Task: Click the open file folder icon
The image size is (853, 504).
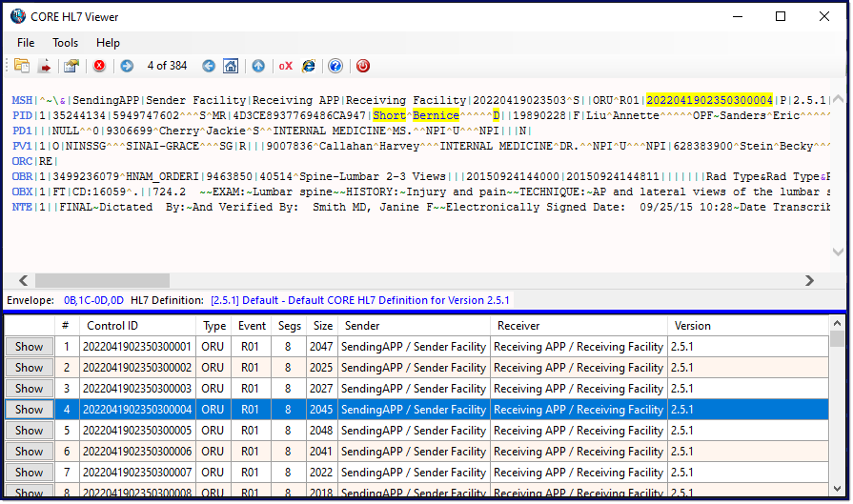Action: [22, 66]
